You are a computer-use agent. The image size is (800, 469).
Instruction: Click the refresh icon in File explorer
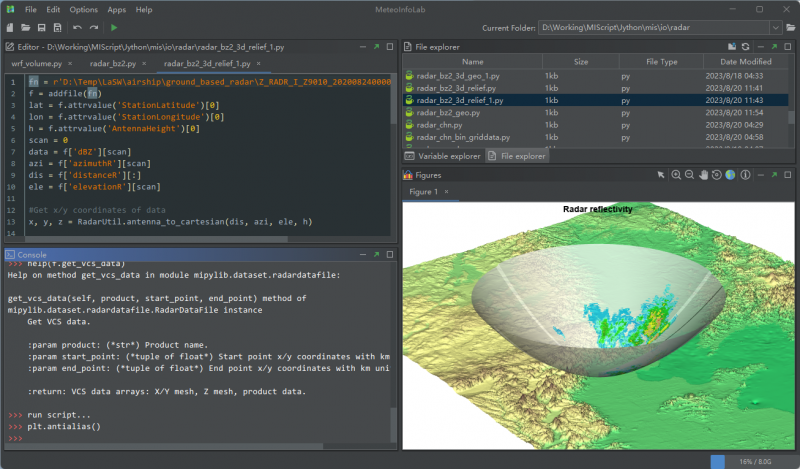click(x=745, y=47)
